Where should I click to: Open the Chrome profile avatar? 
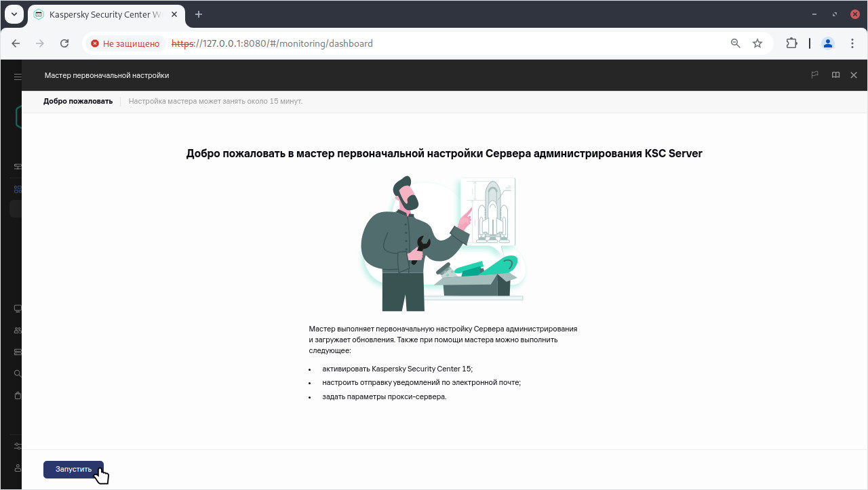tap(828, 43)
